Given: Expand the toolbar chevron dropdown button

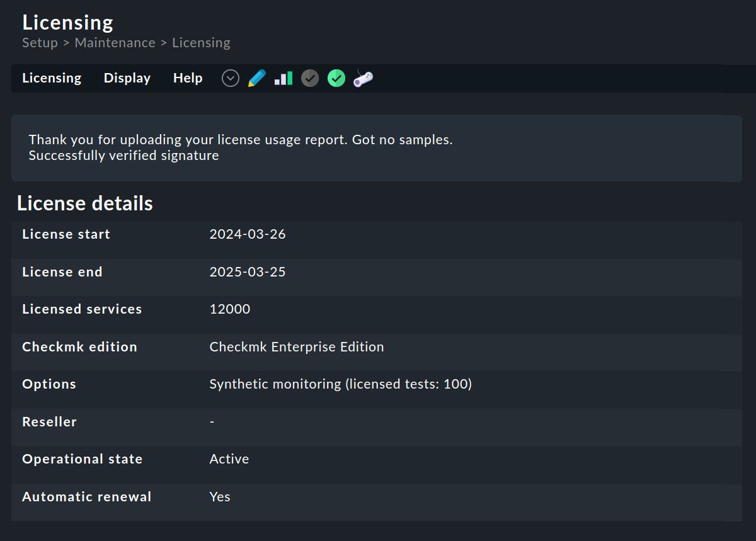Looking at the screenshot, I should (231, 78).
